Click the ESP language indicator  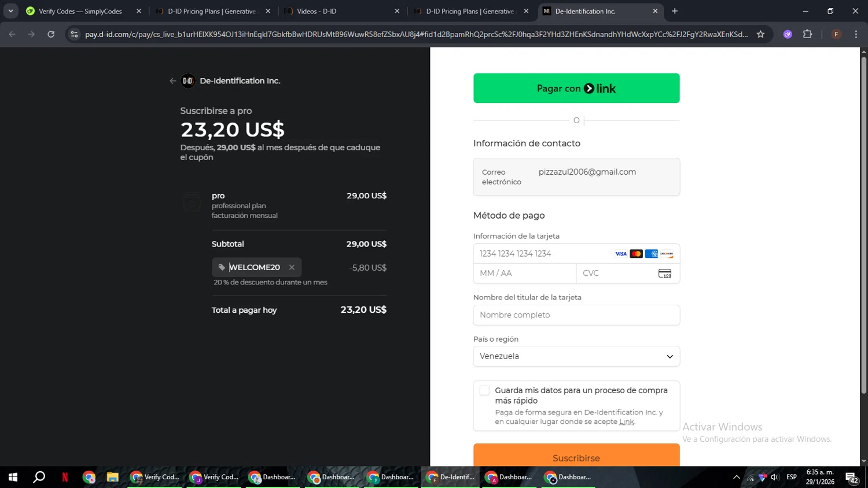click(792, 477)
